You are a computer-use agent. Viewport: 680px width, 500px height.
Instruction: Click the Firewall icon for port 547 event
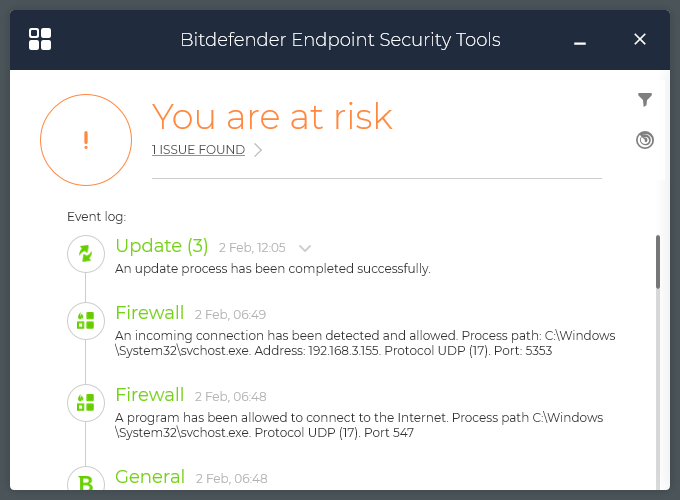(86, 401)
